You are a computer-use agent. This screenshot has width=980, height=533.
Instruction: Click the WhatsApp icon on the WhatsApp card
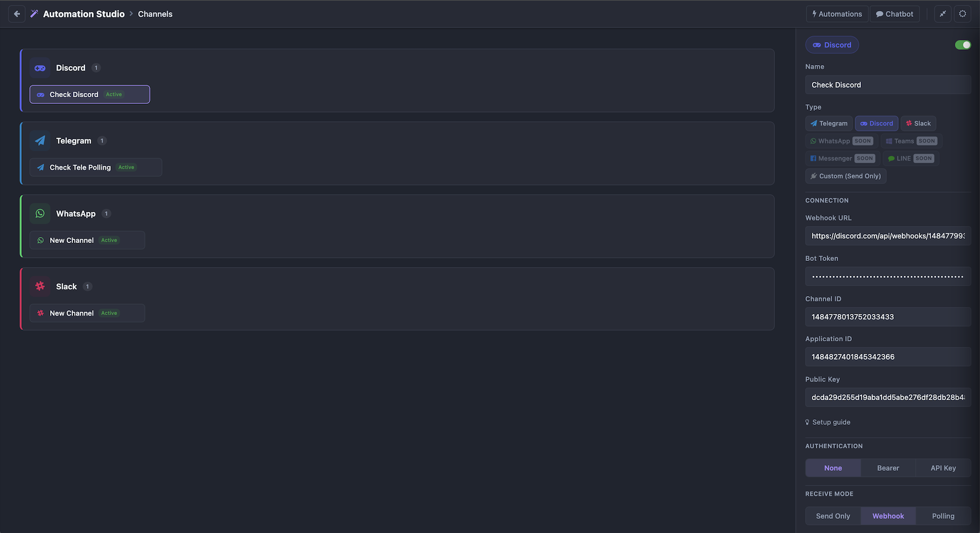[40, 213]
